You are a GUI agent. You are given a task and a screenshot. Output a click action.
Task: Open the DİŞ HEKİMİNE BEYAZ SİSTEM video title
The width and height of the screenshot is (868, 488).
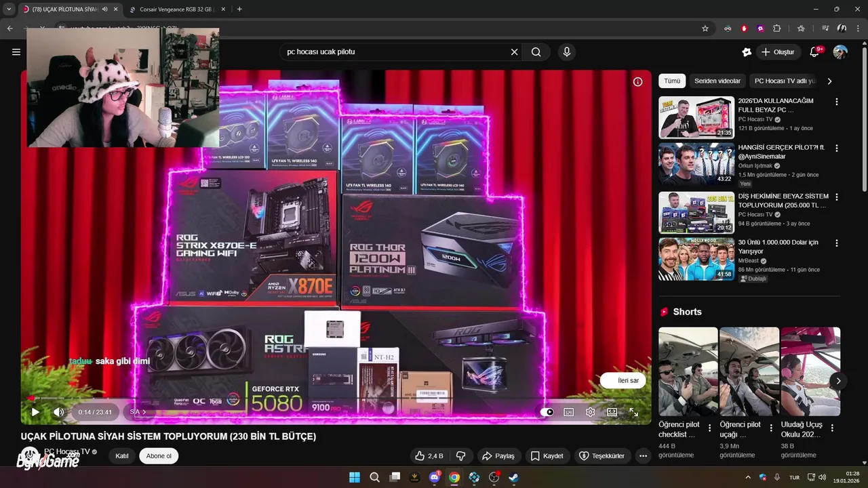783,201
